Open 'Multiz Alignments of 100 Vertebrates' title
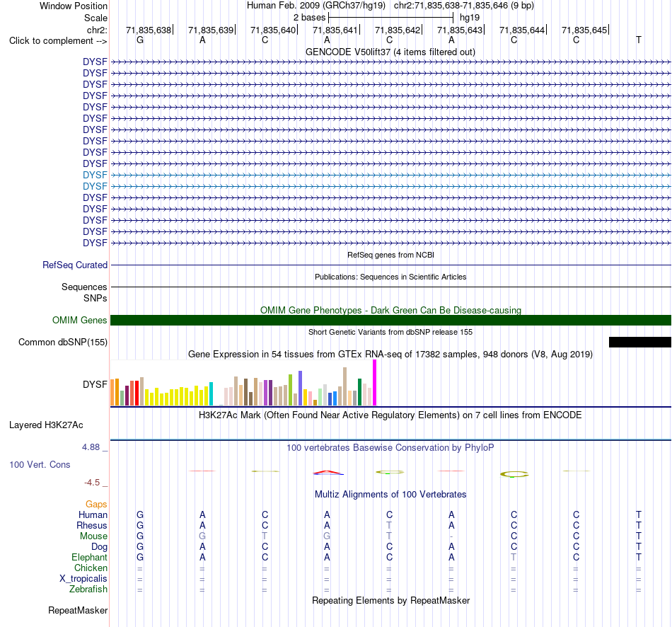The image size is (672, 627). (390, 495)
